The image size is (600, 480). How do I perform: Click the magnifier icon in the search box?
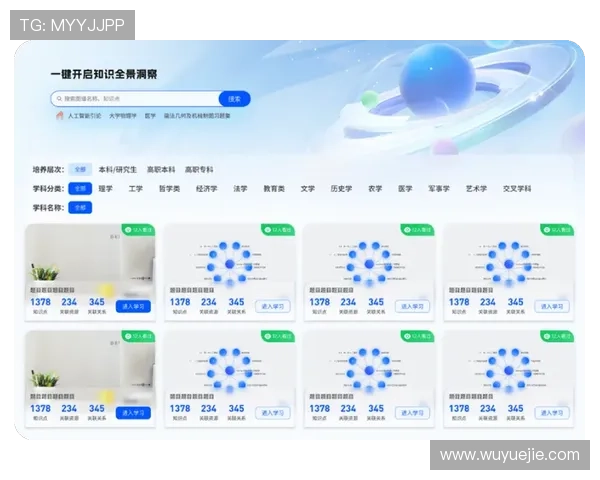[59, 99]
